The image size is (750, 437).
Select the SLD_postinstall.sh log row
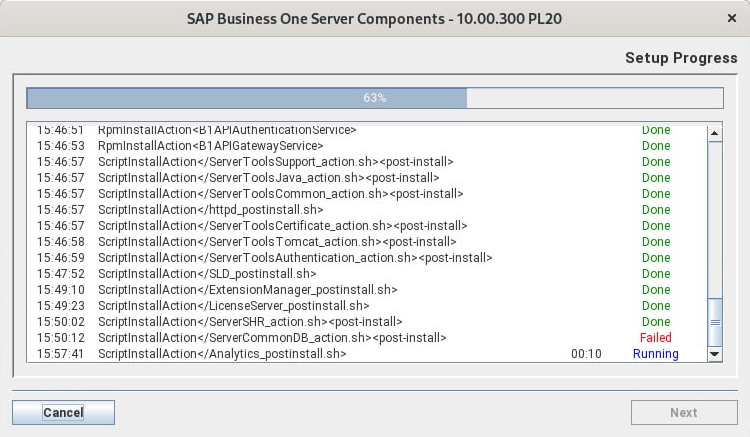tap(207, 274)
